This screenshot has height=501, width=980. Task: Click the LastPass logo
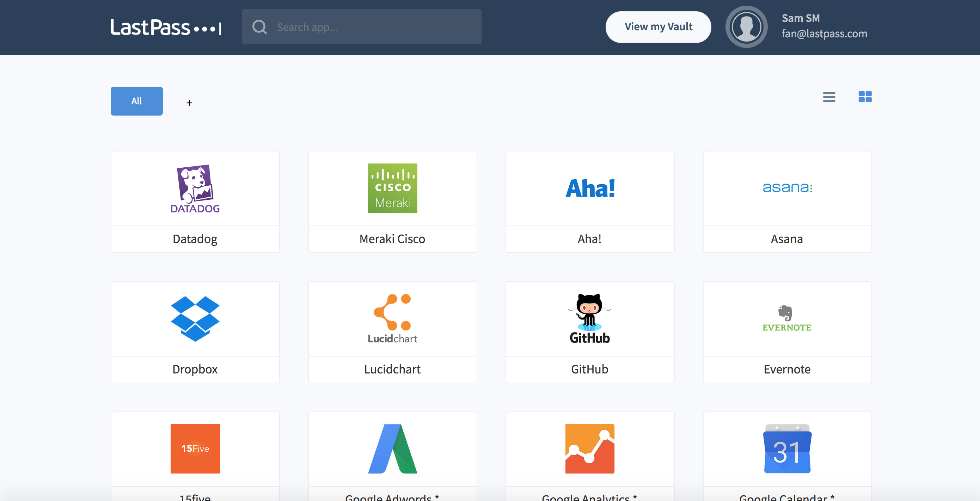(165, 27)
